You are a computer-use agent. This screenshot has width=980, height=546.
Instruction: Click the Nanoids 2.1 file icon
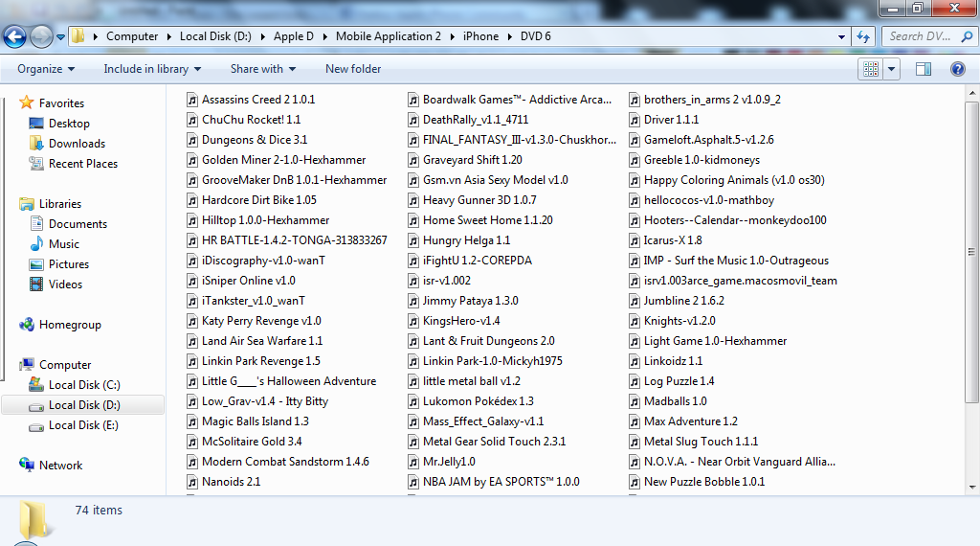click(191, 482)
